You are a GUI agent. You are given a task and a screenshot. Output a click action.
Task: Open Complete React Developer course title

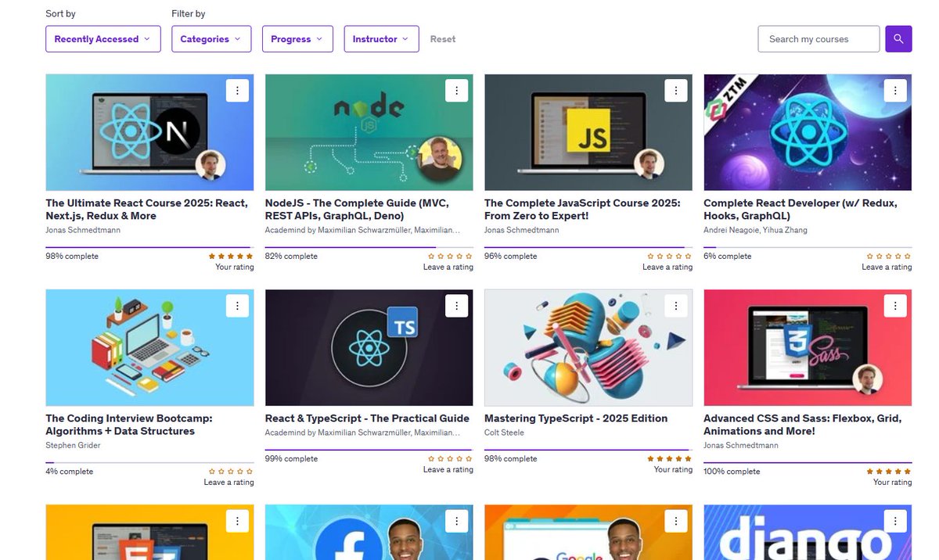tap(800, 210)
